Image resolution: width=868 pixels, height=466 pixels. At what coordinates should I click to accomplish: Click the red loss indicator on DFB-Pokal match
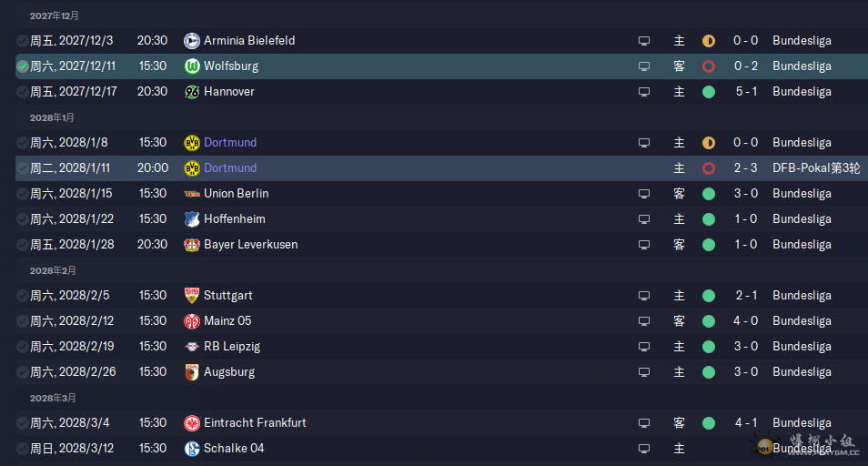tap(709, 168)
